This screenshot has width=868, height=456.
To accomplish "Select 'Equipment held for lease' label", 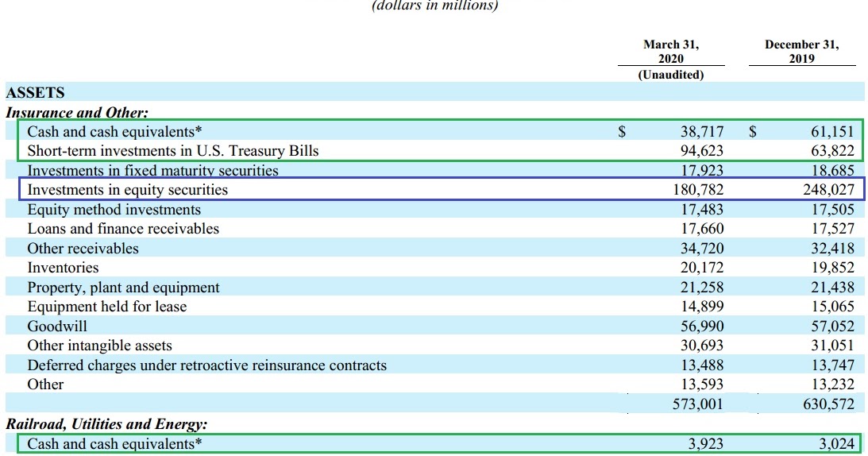I will pos(107,307).
